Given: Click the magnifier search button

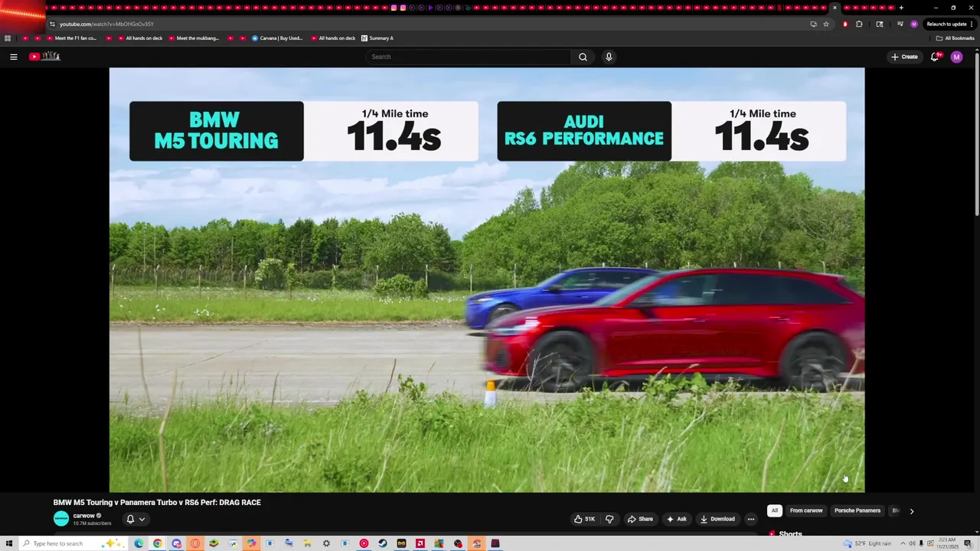Looking at the screenshot, I should point(583,57).
